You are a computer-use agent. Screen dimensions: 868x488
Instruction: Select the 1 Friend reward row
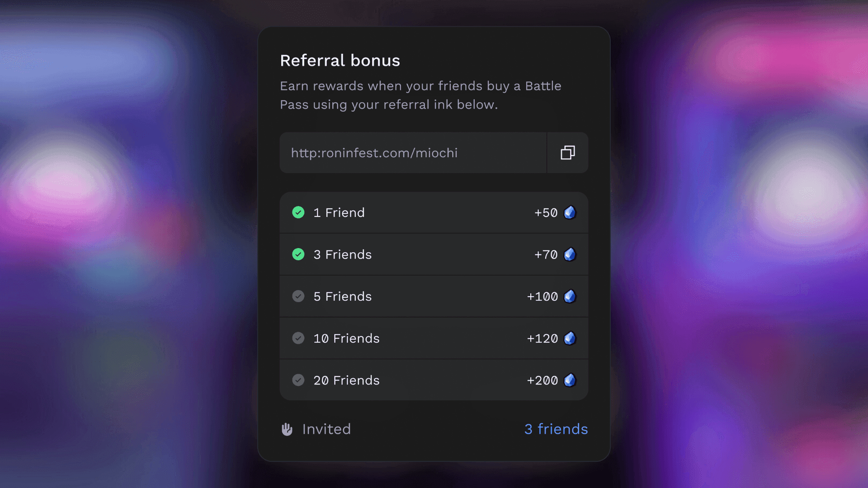click(433, 212)
